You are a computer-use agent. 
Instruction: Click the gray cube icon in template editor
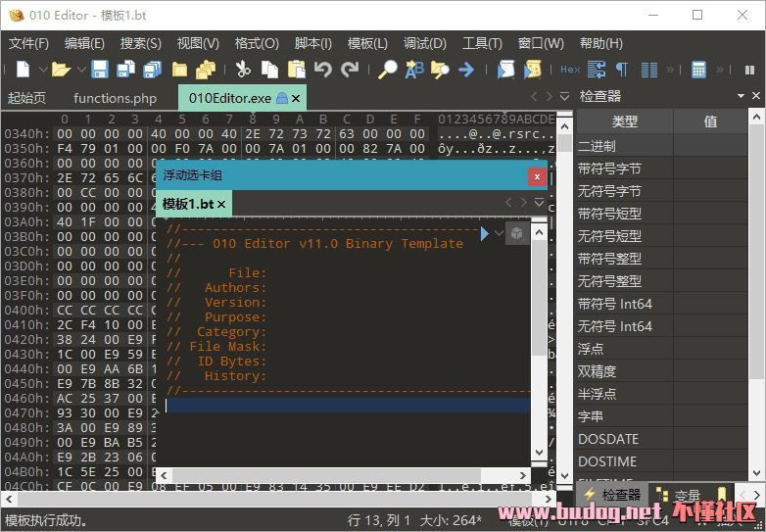517,233
